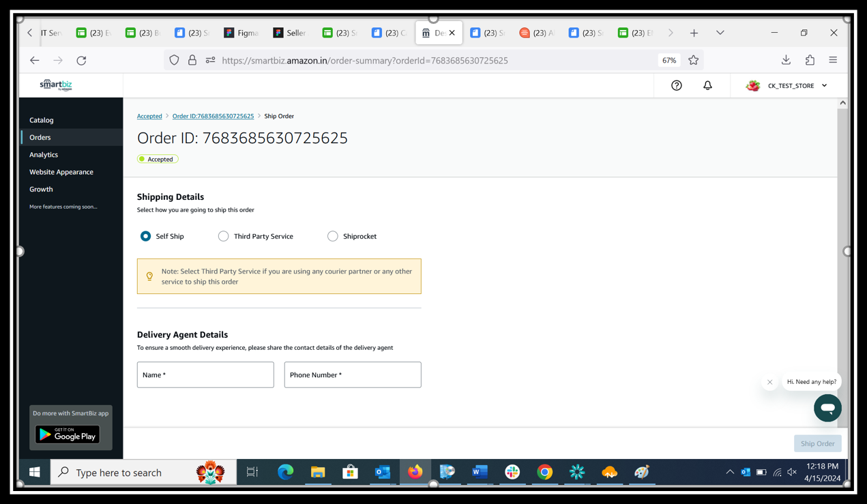Click the Accepted breadcrumb link
This screenshot has width=867, height=504.
[149, 116]
